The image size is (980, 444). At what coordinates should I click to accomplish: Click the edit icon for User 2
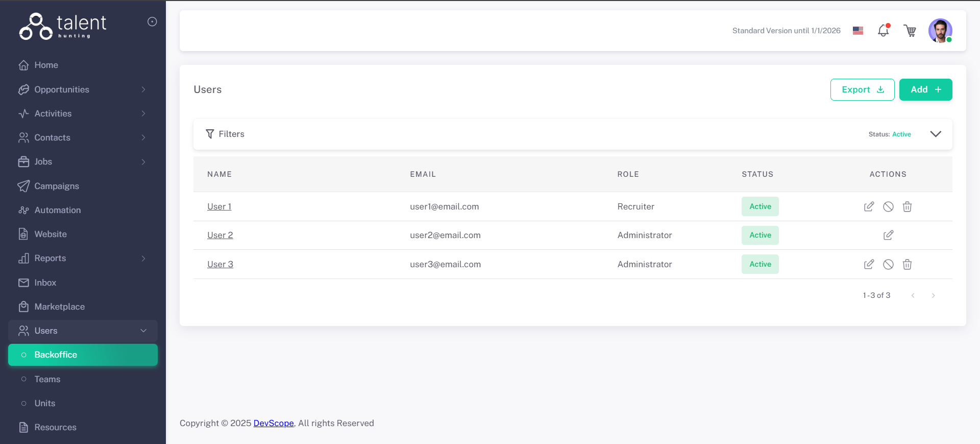click(888, 235)
